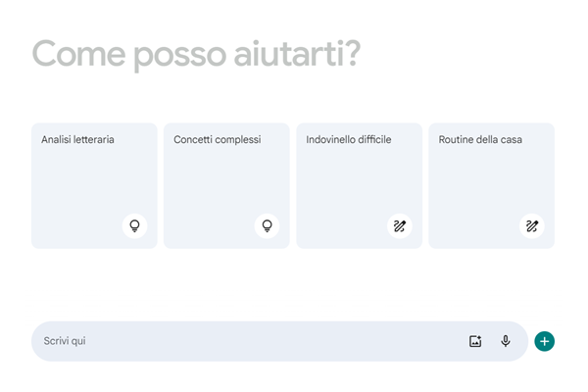The height and width of the screenshot is (392, 588).
Task: Open the image upload icon in prompt bar
Action: 475,341
